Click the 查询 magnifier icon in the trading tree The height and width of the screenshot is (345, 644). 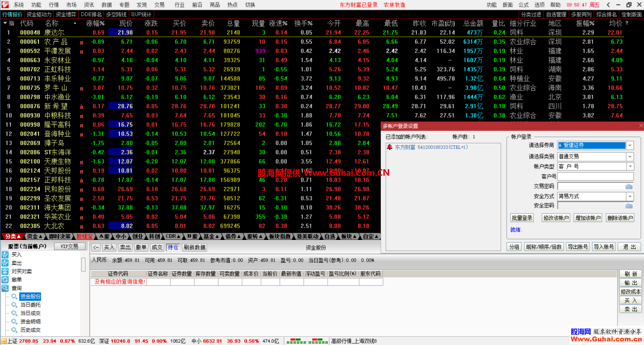click(5, 288)
